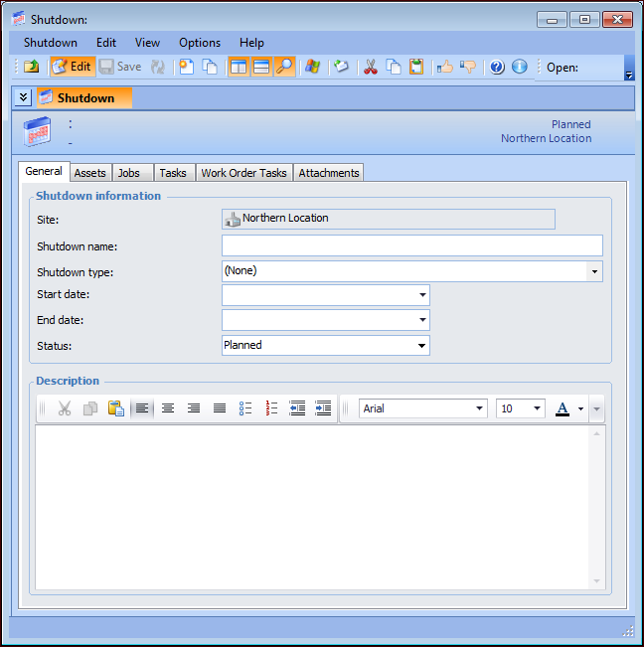Click the Shutdown window title bar icon
Viewport: 644px width, 647px height.
click(x=19, y=19)
